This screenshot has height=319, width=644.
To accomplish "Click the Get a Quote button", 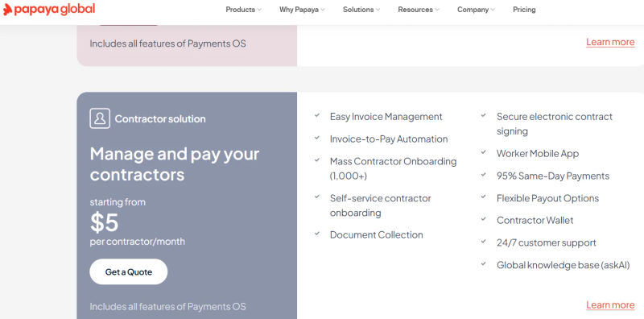I will pos(129,271).
